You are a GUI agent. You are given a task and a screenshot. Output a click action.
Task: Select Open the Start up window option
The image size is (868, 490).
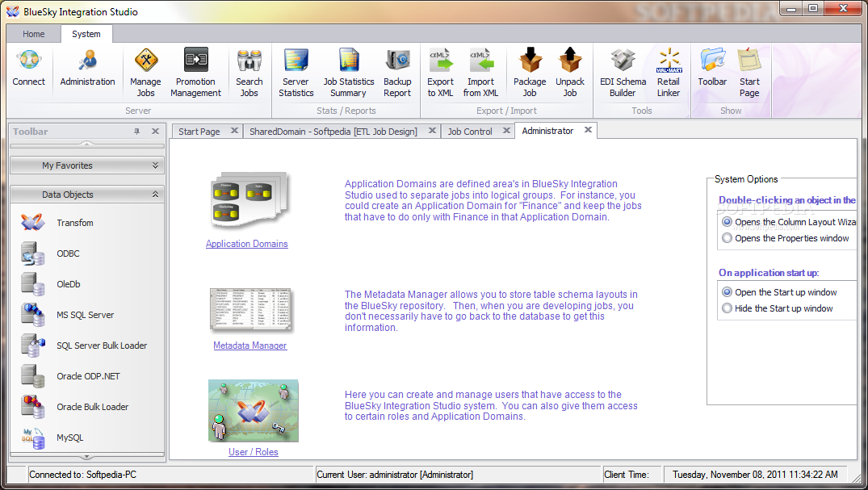[727, 291]
